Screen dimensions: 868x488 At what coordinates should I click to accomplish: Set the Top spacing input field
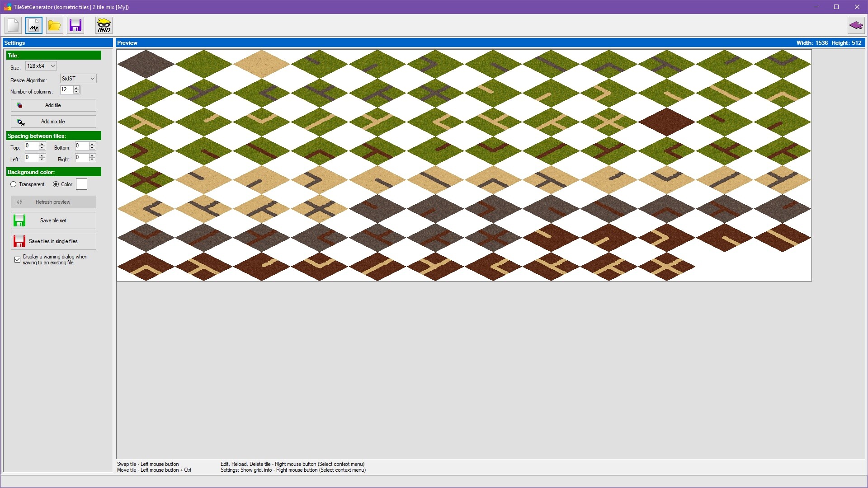[x=32, y=146]
